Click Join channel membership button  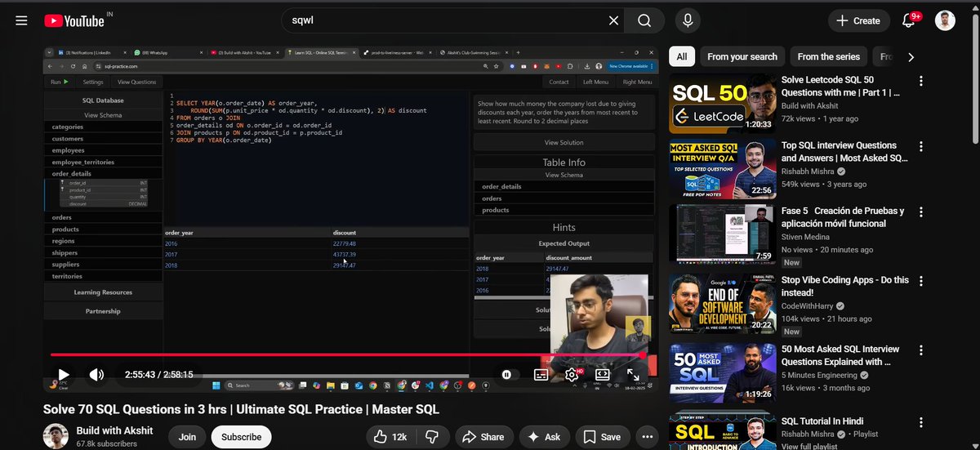click(187, 437)
